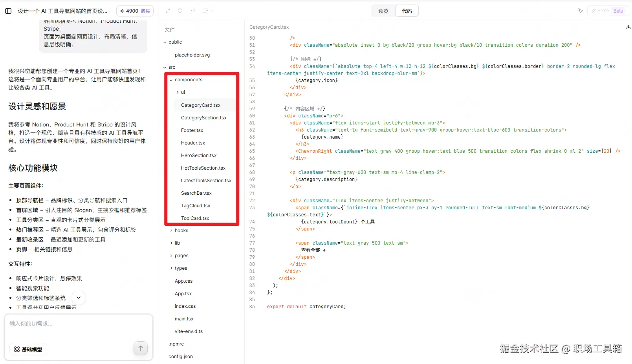
Task: Click the 设计灵感和愿景 heading
Action: click(x=37, y=106)
